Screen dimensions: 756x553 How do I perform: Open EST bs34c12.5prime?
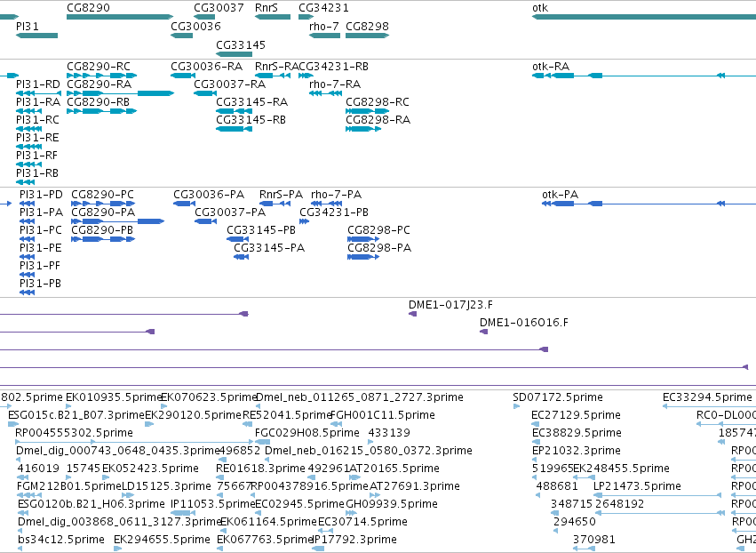(x=61, y=540)
